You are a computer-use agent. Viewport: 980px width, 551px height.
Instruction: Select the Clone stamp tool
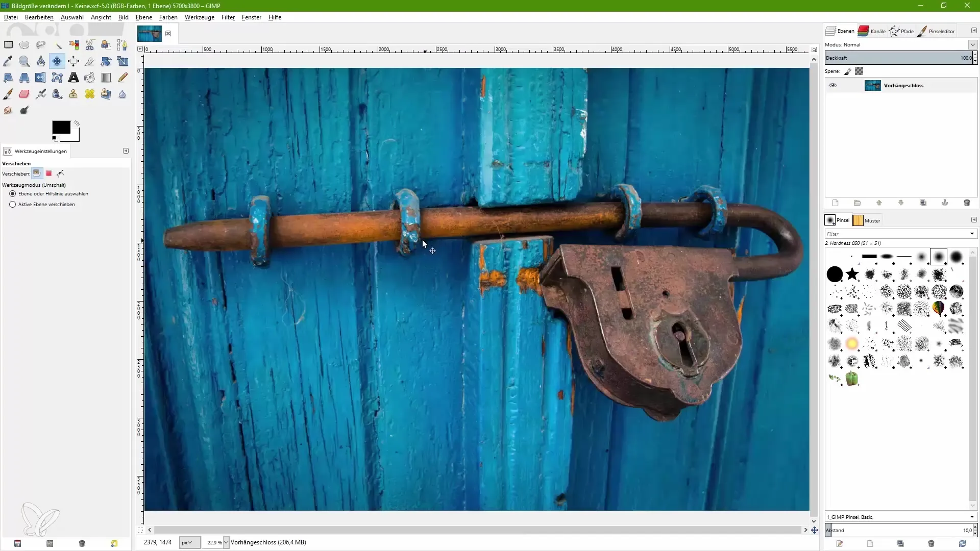73,94
